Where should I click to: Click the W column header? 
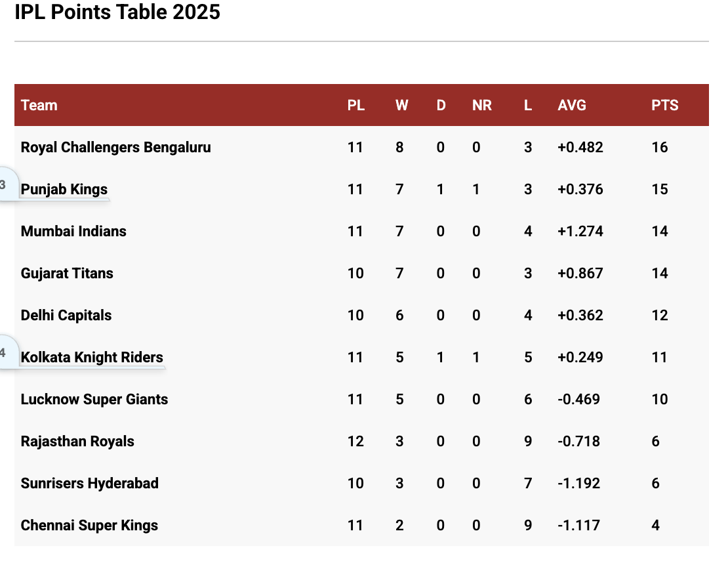click(x=401, y=105)
